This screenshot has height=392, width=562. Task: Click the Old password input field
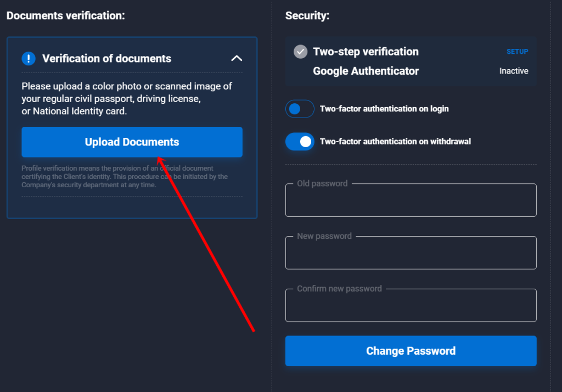pos(411,201)
